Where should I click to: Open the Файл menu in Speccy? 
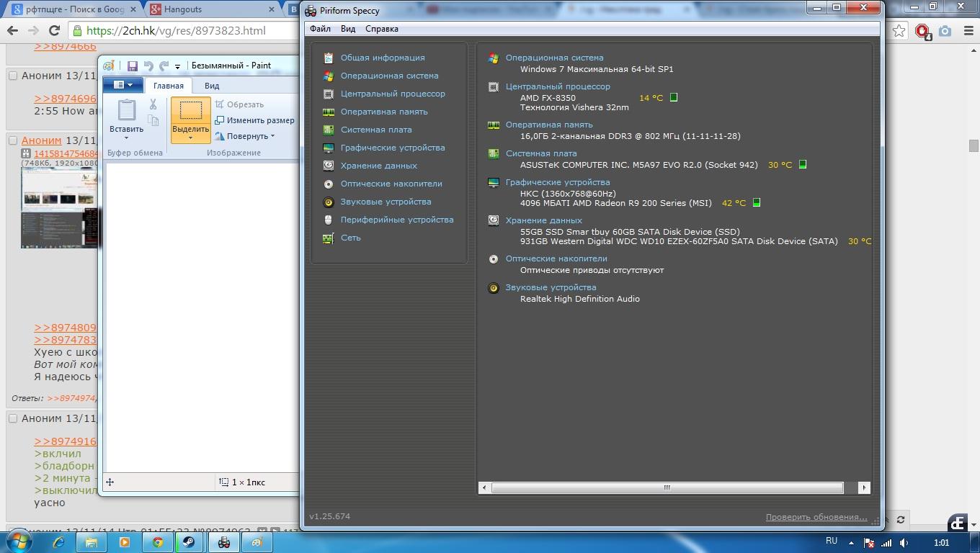point(320,29)
